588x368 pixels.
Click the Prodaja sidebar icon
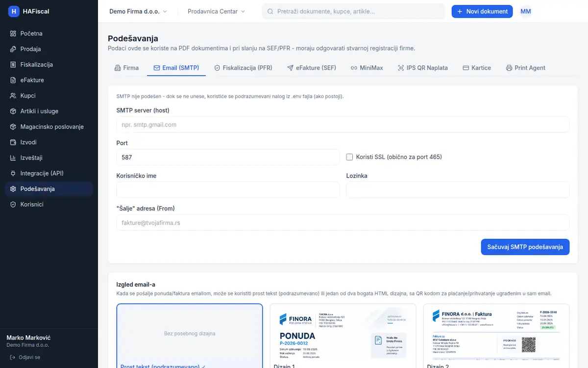[13, 49]
